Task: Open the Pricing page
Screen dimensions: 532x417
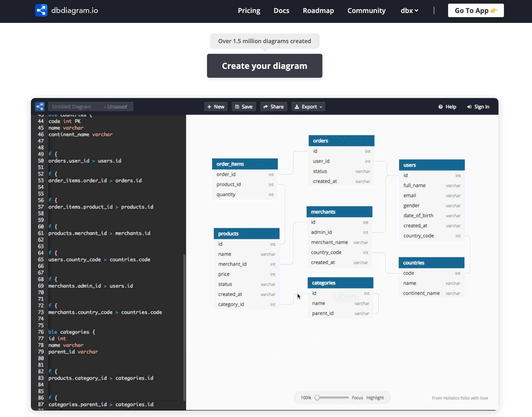Action: (249, 10)
